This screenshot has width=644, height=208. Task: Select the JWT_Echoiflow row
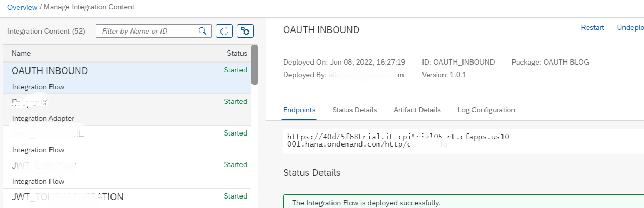tap(127, 172)
